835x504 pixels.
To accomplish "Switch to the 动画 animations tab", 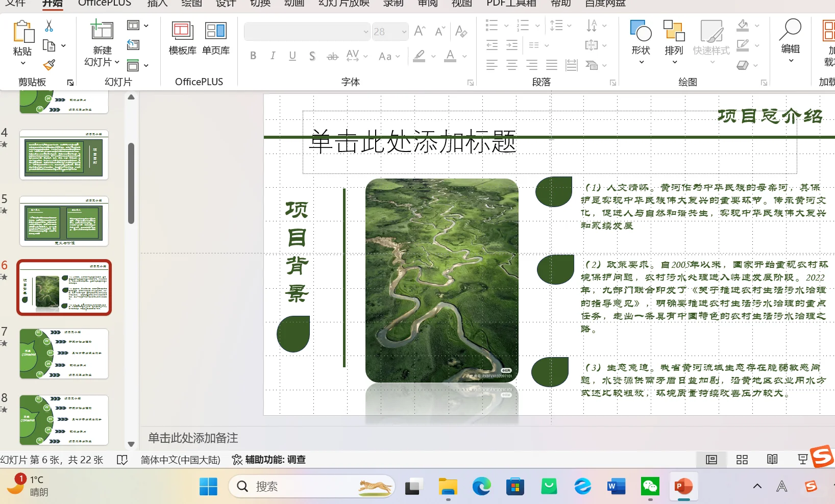I will coord(294,4).
